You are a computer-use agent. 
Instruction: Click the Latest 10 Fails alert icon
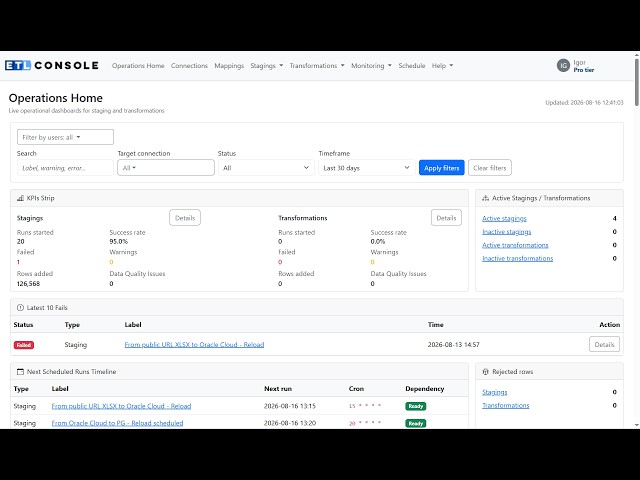(x=20, y=307)
